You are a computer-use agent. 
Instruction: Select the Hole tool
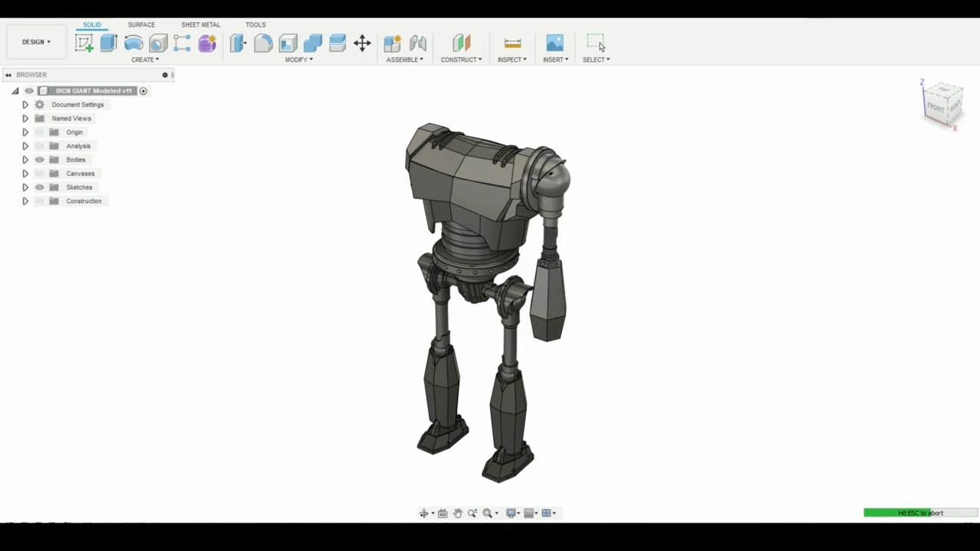[x=158, y=43]
